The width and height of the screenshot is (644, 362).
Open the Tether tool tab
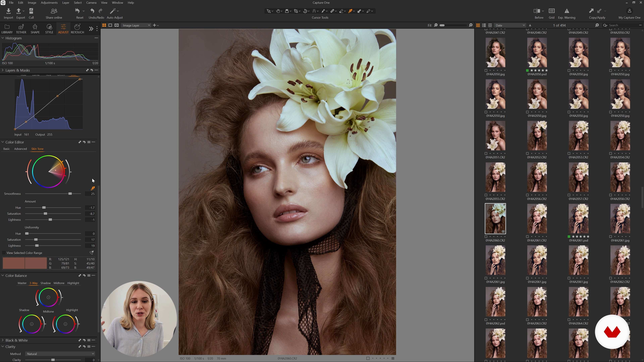coord(21,29)
